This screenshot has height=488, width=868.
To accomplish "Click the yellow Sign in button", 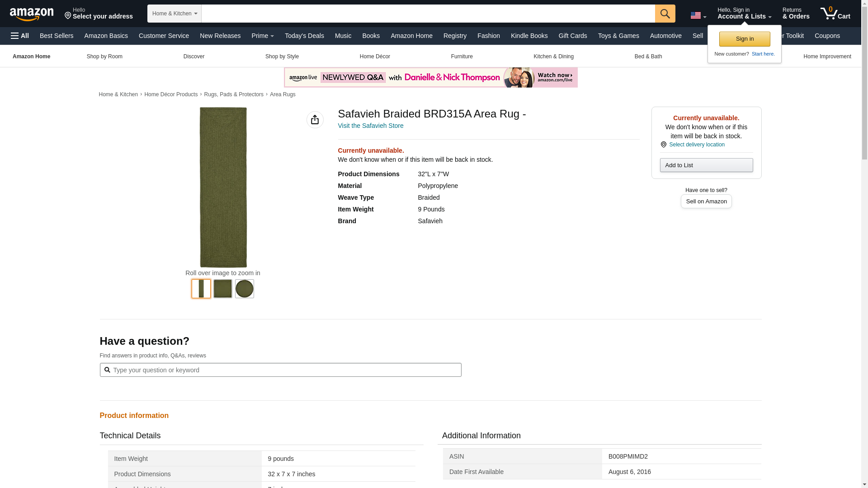I will pos(744,39).
